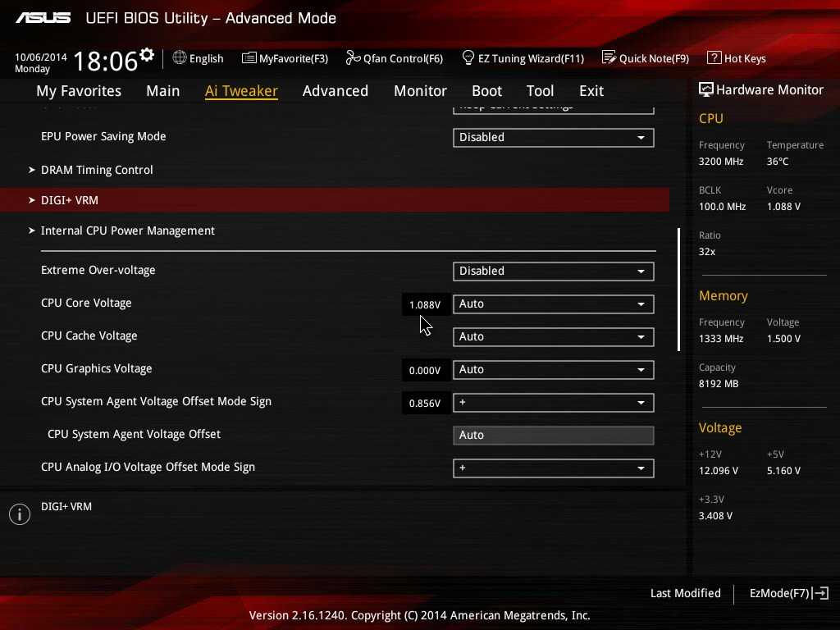Open the highlighted DIGI+ VRM submenu

tap(70, 200)
